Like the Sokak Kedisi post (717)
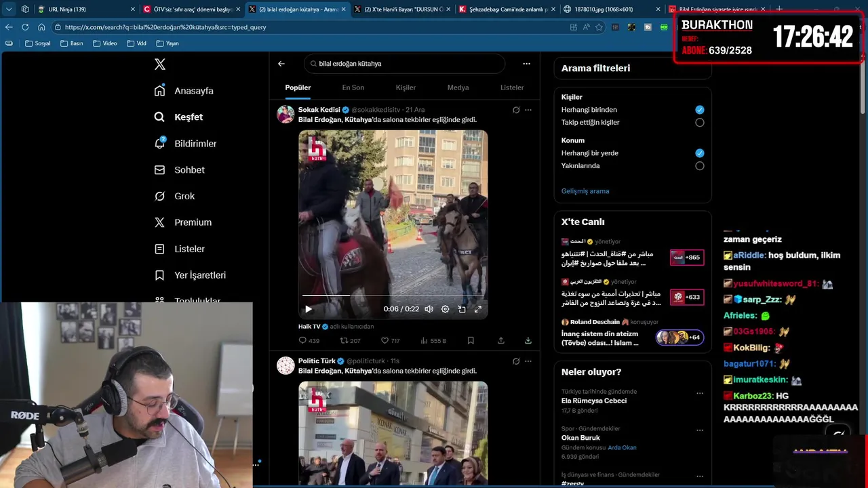This screenshot has width=868, height=488. 390,341
